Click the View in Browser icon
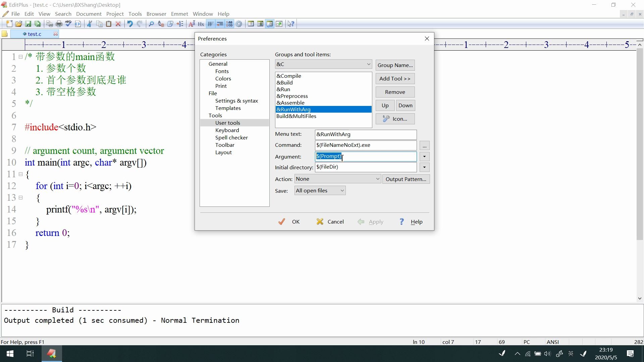The image size is (644, 362). (x=78, y=24)
